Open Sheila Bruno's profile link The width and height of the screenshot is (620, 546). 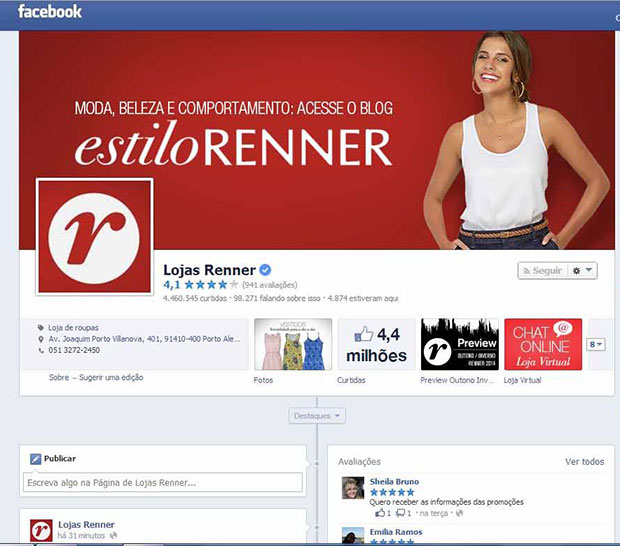point(394,482)
